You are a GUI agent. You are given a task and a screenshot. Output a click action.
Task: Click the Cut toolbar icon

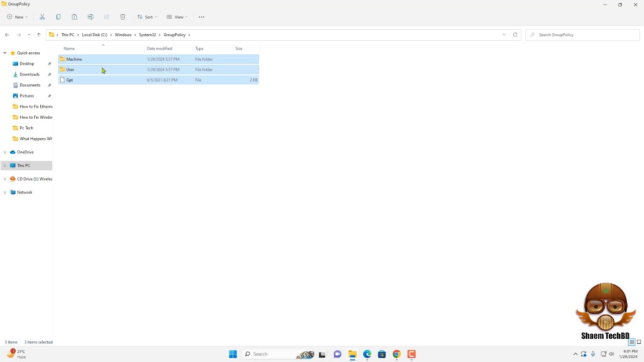click(x=42, y=17)
